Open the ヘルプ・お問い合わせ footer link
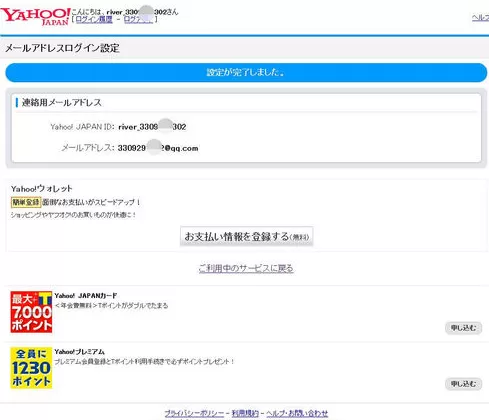Image resolution: width=489 pixels, height=420 pixels. (x=297, y=413)
